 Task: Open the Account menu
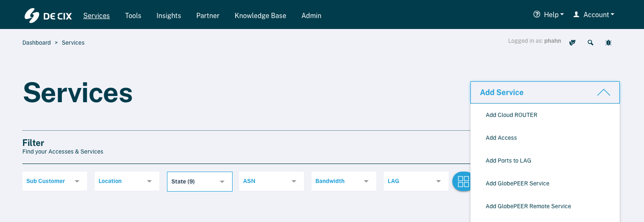pyautogui.click(x=594, y=15)
